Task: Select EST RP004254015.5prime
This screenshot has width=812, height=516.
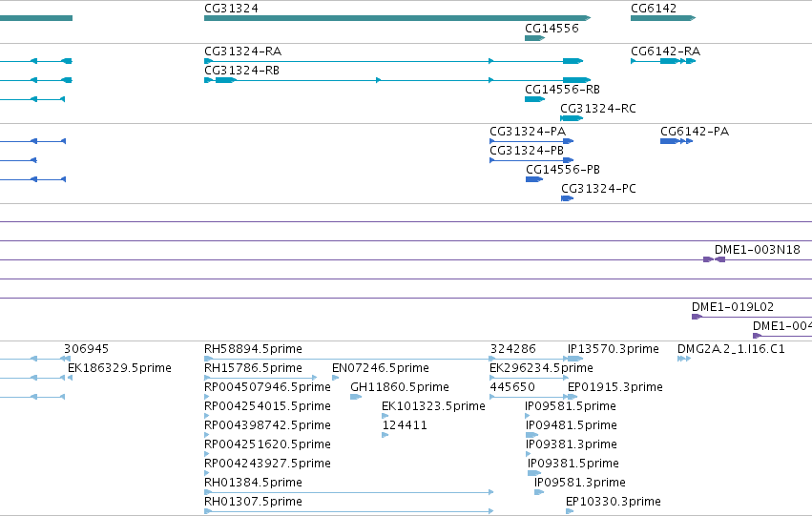Action: pos(207,416)
